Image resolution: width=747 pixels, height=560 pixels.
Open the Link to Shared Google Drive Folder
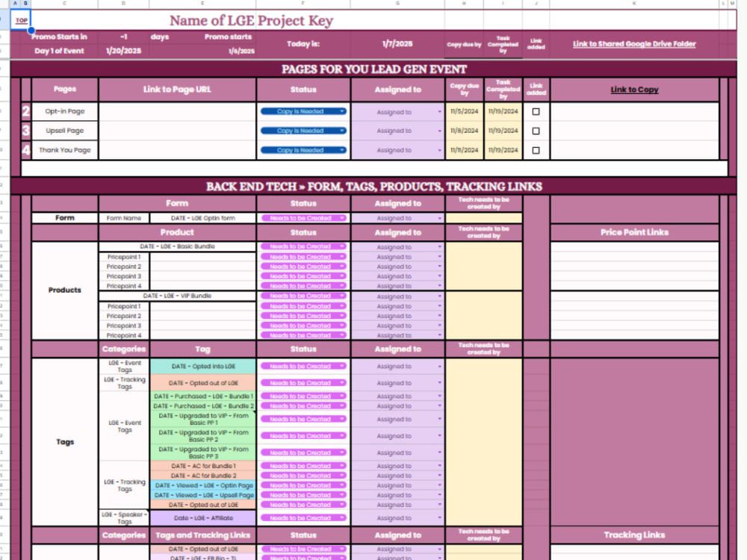click(633, 44)
